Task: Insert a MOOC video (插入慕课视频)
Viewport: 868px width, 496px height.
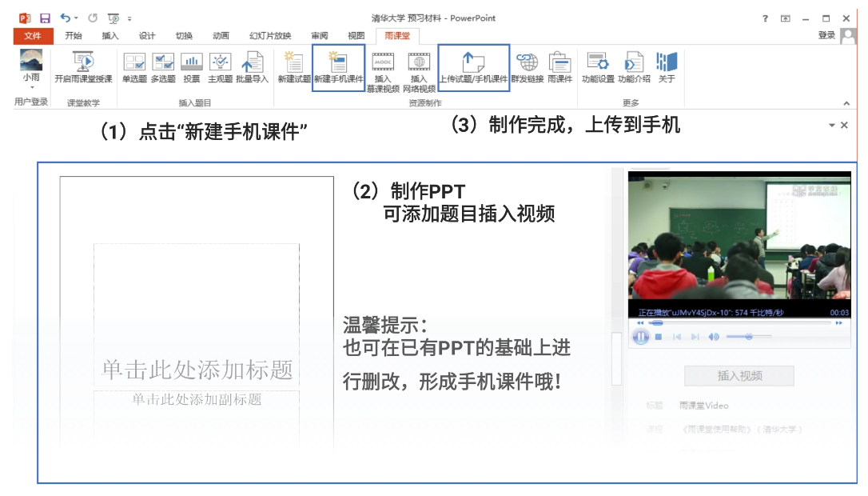Action: point(383,72)
